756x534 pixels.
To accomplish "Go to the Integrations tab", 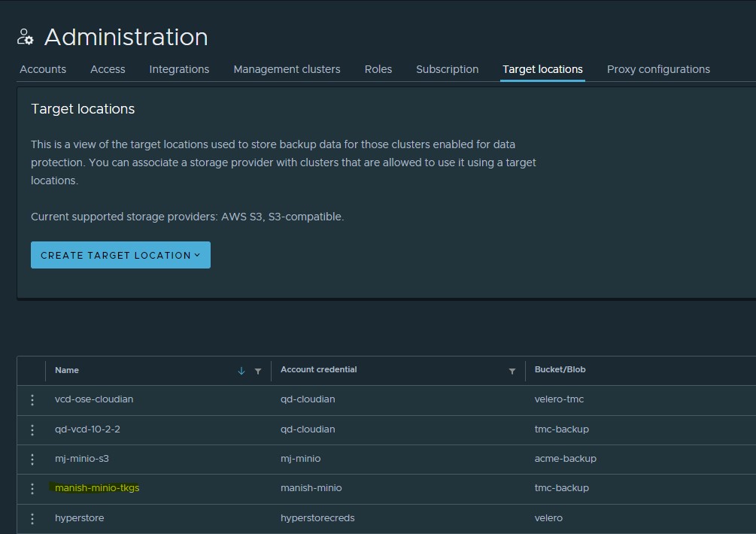I will 179,69.
